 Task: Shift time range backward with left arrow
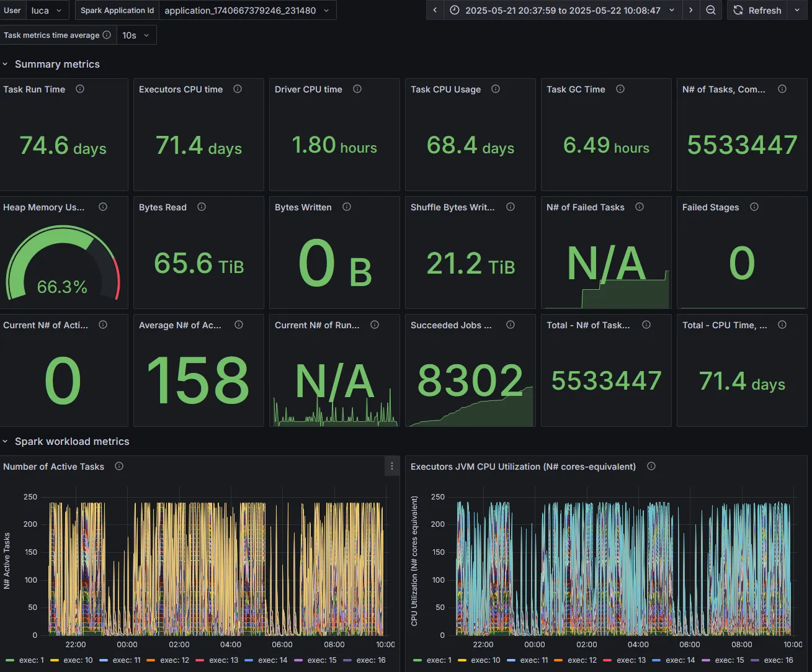[x=435, y=11]
